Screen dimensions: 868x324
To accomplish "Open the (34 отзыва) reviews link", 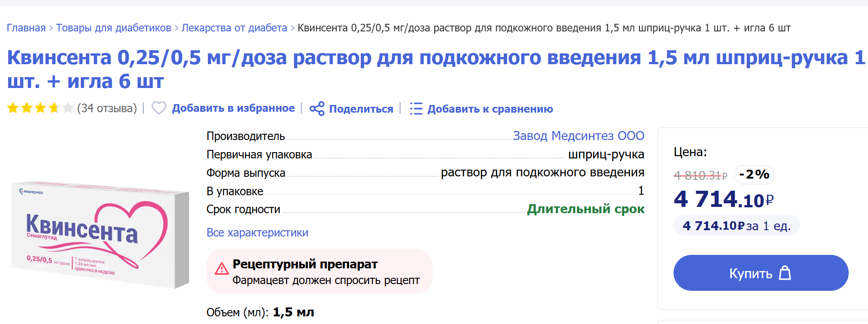I will coord(107,108).
